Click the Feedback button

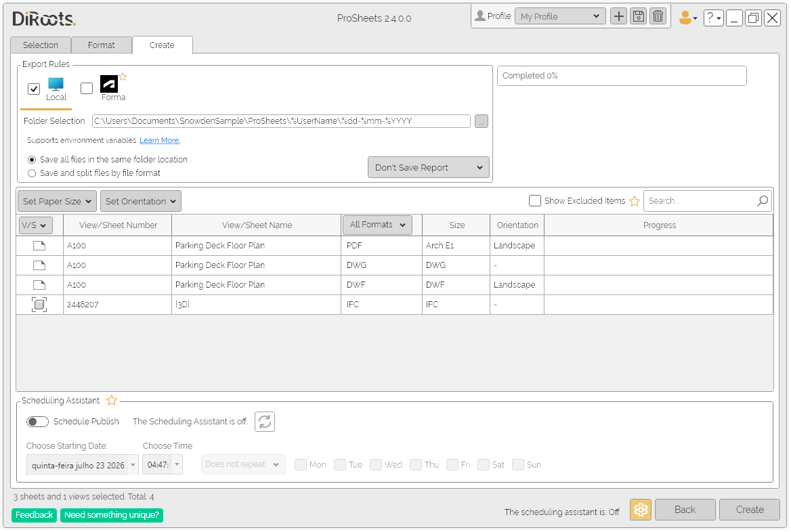coord(34,515)
